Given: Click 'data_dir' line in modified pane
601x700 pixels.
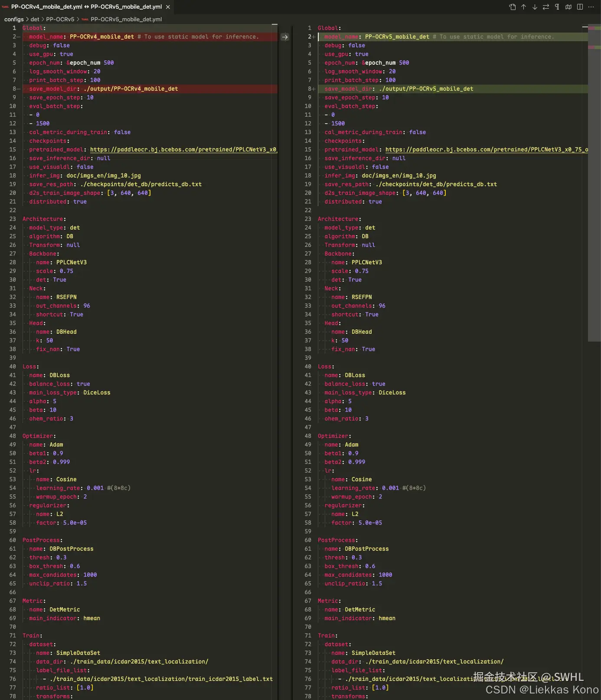Looking at the screenshot, I should [x=418, y=662].
